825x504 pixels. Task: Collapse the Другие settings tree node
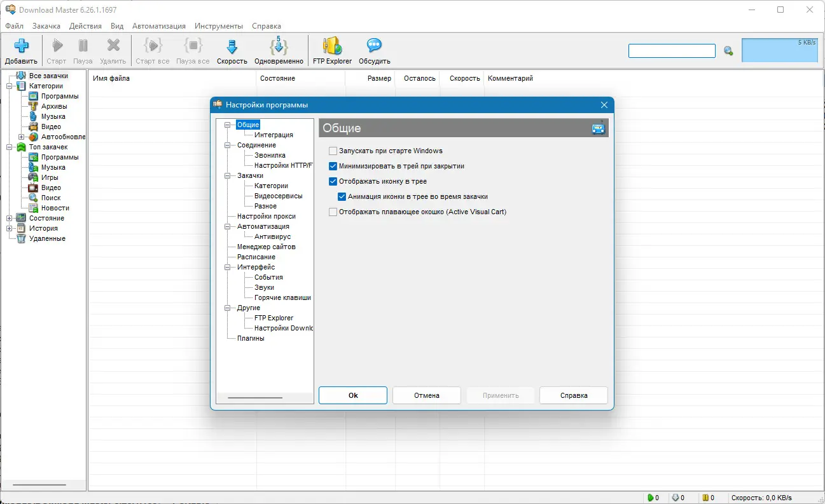tap(228, 308)
